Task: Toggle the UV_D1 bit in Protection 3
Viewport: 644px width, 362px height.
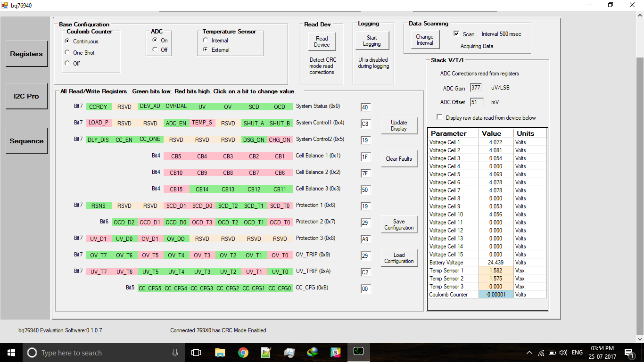Action: point(99,239)
